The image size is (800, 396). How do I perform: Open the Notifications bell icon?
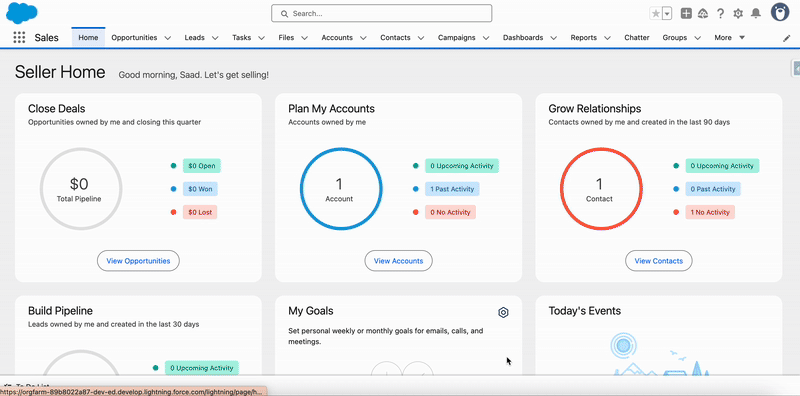[756, 14]
